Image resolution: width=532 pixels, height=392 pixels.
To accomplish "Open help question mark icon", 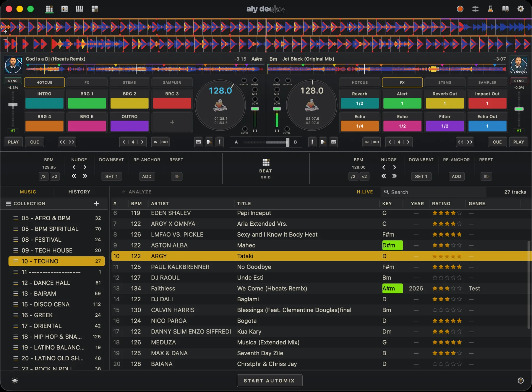I will point(521,380).
